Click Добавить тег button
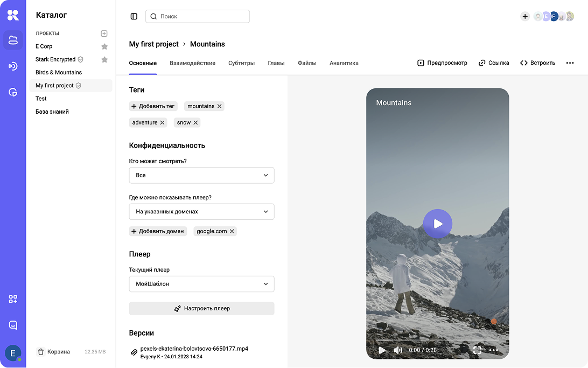This screenshot has width=588, height=368. 153,106
